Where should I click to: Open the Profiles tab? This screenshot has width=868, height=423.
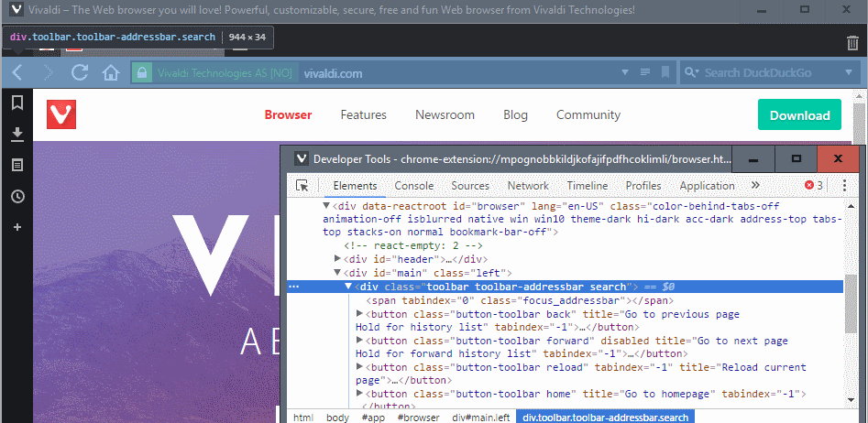(x=643, y=186)
